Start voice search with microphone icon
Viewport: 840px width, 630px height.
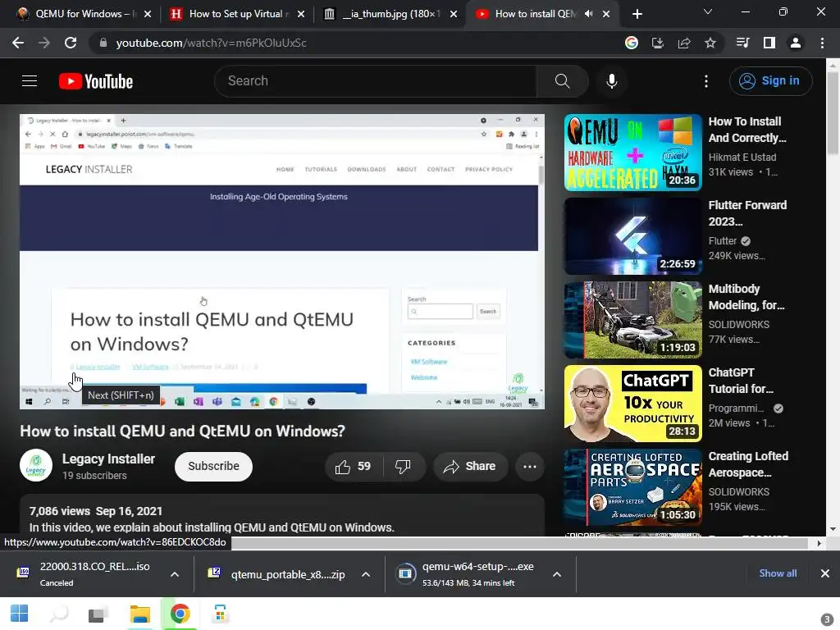pos(611,81)
